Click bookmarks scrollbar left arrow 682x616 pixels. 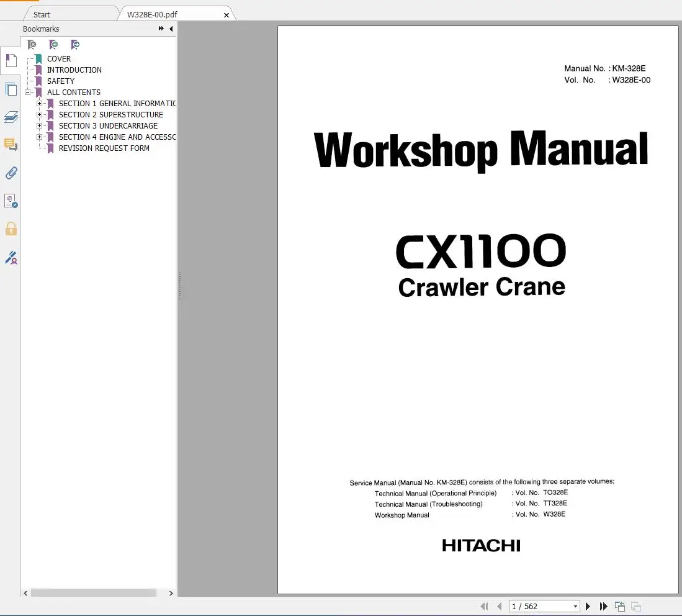click(25, 593)
